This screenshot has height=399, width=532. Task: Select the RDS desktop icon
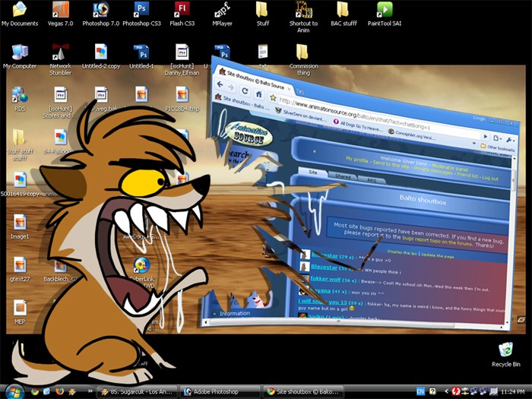(20, 99)
